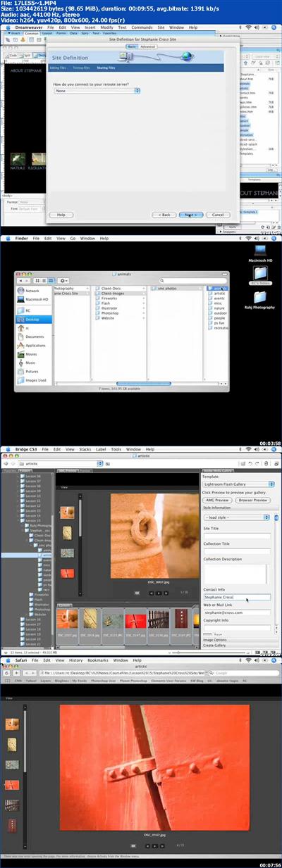
Task: Open the remote server connection dropdown
Action: tap(97, 91)
